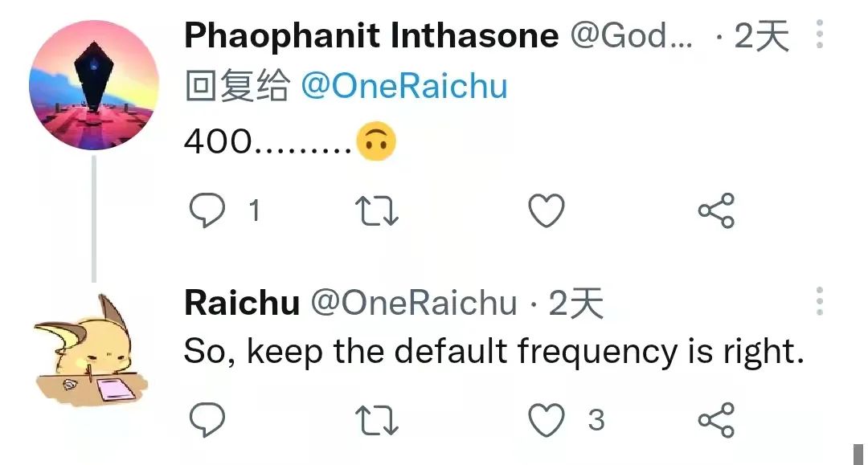This screenshot has height=465, width=868.
Task: Share Raichu's default frequency tweet
Action: (716, 420)
